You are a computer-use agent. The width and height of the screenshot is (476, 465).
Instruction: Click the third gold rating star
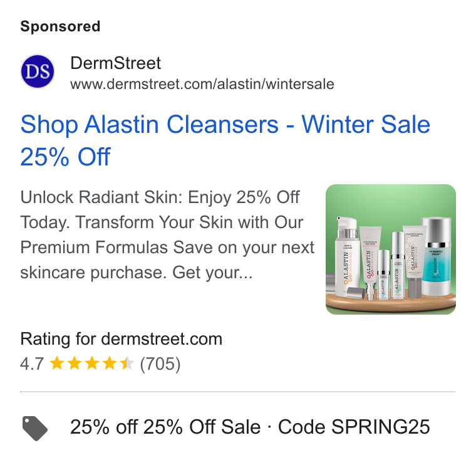click(x=92, y=363)
